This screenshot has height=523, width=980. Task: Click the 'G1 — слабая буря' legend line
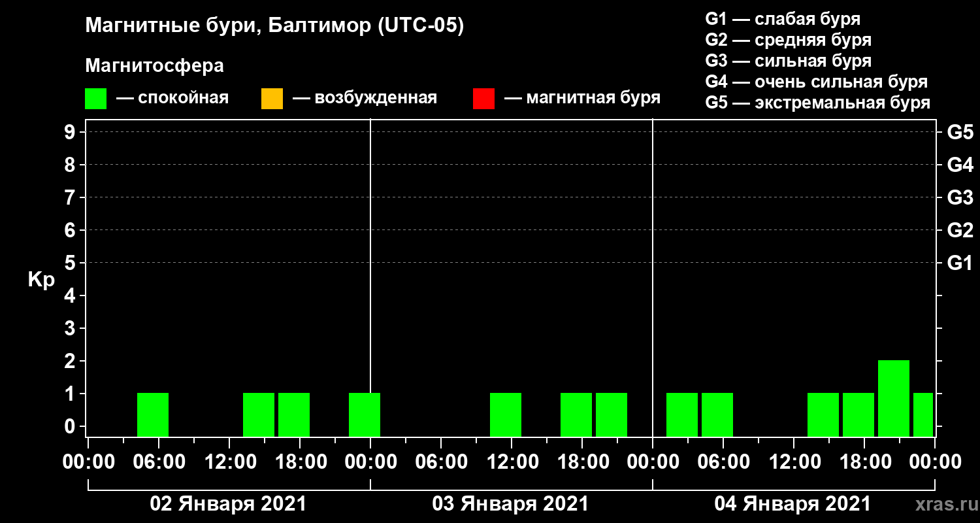point(783,19)
